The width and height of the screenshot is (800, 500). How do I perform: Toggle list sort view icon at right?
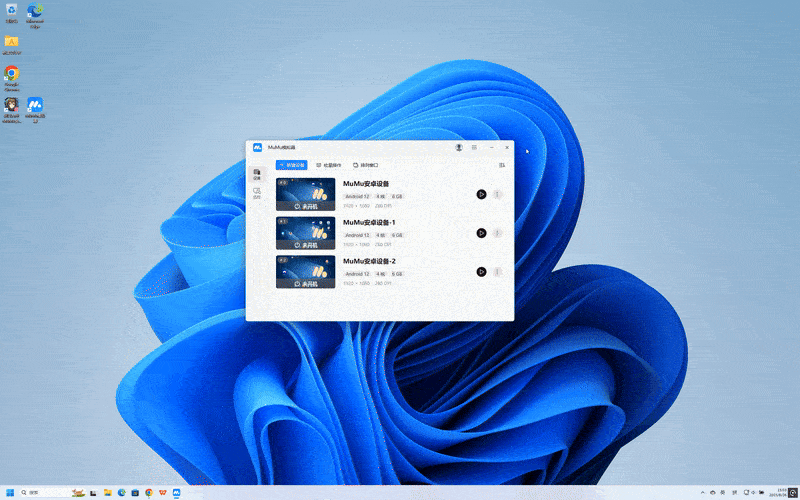[x=502, y=165]
